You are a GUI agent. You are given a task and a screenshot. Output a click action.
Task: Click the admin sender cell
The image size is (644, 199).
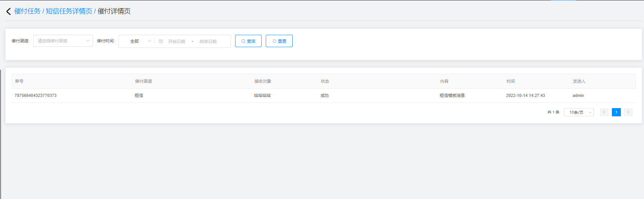click(578, 95)
